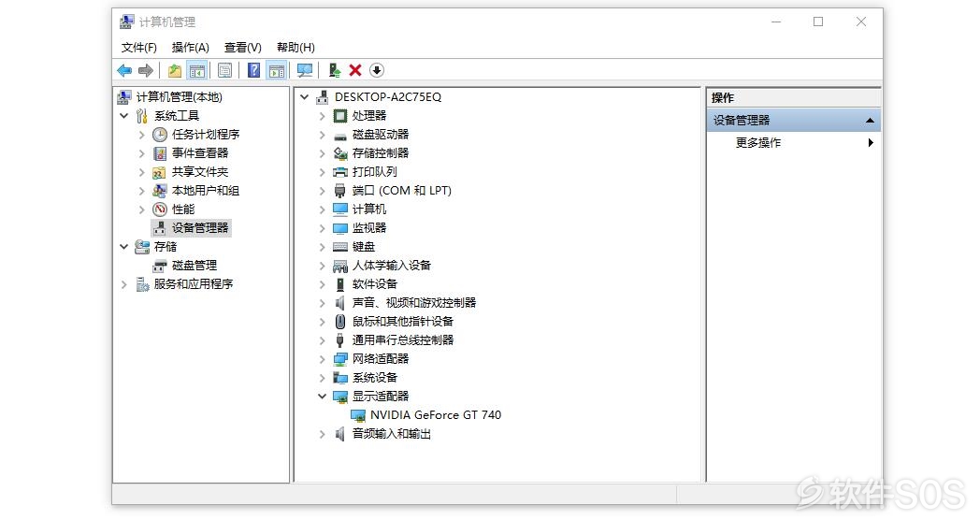This screenshot has width=980, height=520.
Task: Toggle the show/hide console tree icon
Action: point(197,71)
